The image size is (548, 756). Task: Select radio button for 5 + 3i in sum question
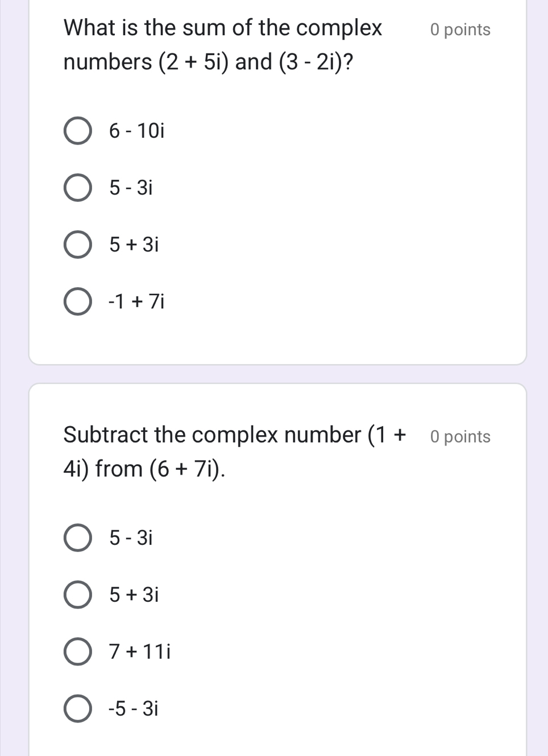pyautogui.click(x=77, y=245)
